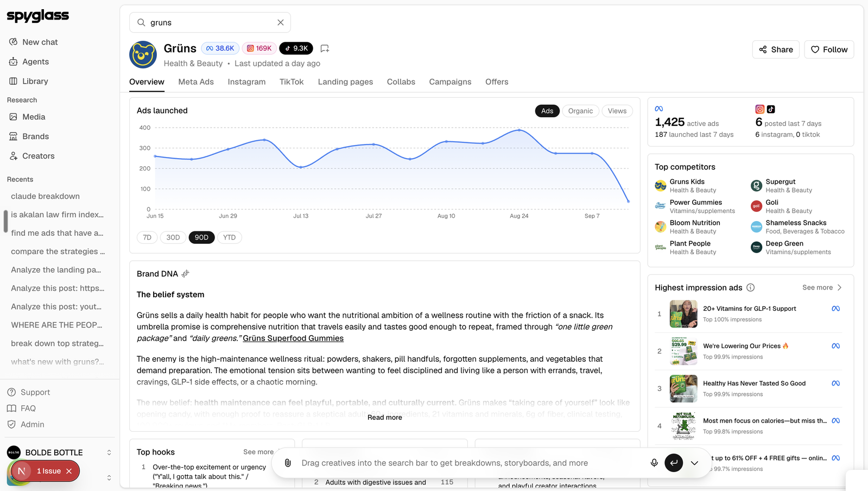Click the TikTok 9.3K followers badge

tap(296, 48)
